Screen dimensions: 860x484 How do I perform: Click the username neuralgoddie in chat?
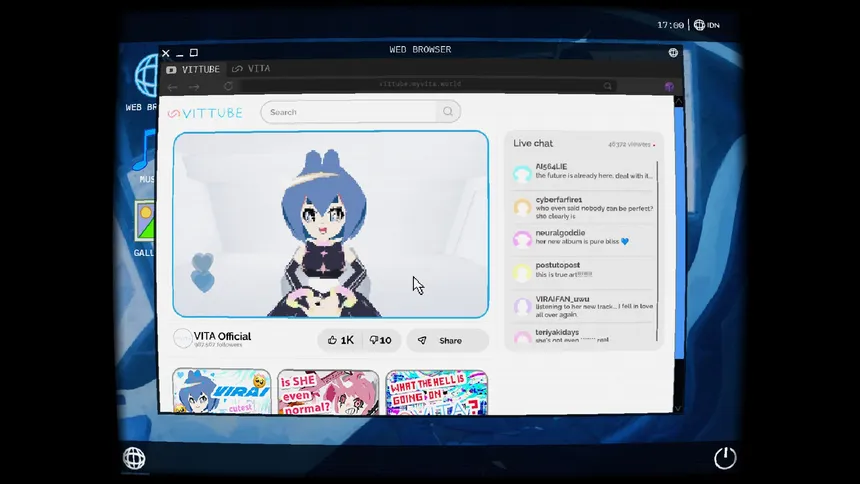pos(561,233)
